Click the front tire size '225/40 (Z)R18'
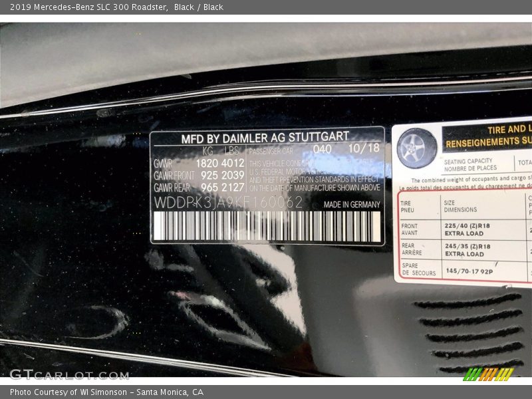 click(x=467, y=226)
